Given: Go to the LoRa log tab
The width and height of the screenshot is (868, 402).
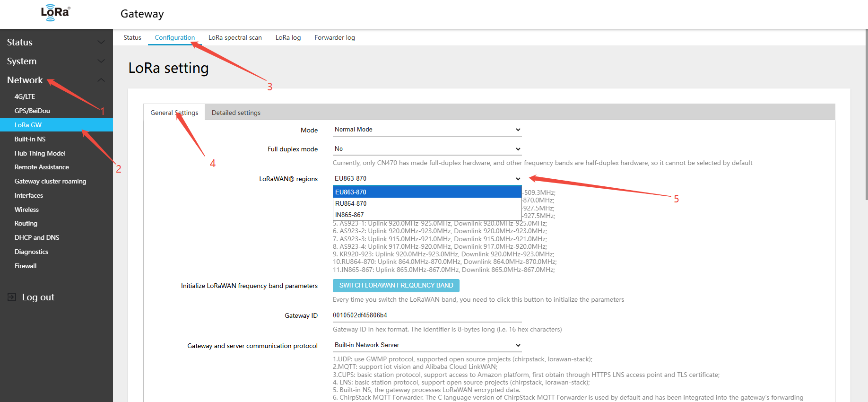Looking at the screenshot, I should [288, 37].
